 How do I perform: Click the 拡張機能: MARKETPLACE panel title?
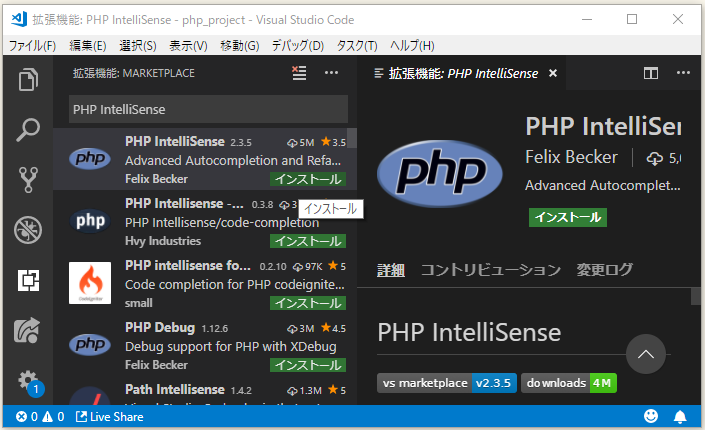click(134, 73)
